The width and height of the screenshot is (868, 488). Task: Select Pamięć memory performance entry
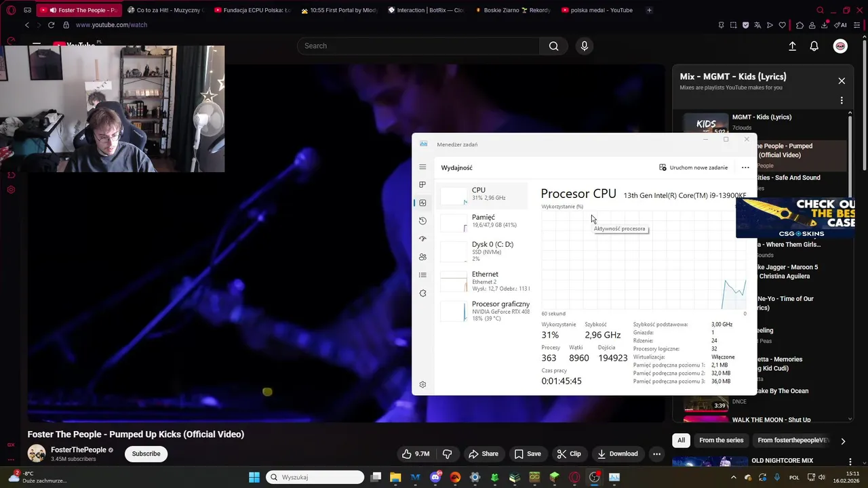pyautogui.click(x=483, y=222)
